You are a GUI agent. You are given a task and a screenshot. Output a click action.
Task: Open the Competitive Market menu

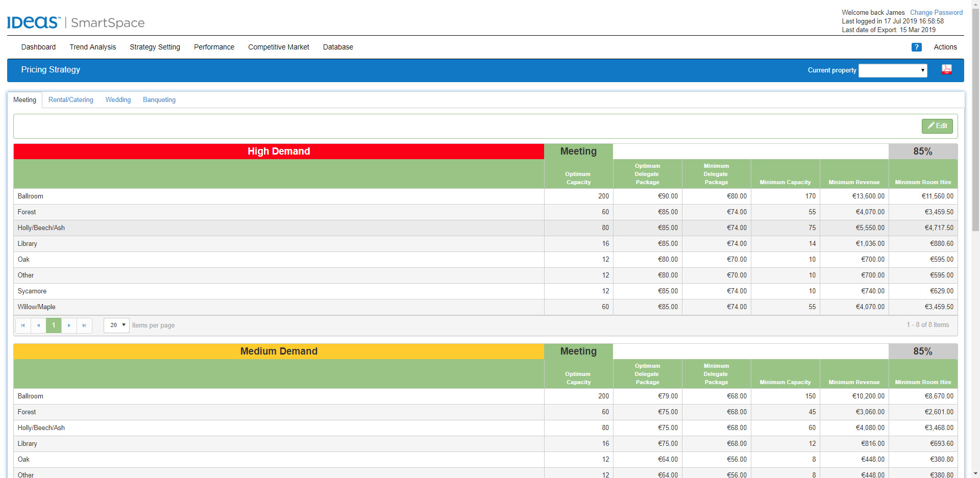[279, 47]
